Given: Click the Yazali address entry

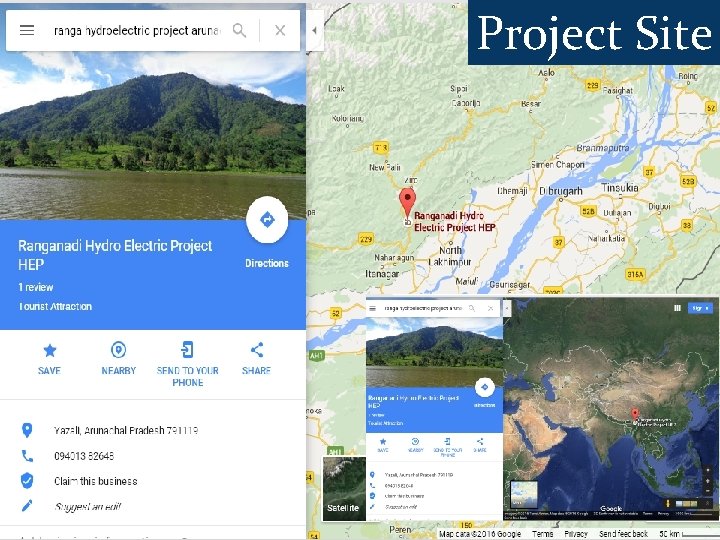Looking at the screenshot, I should [126, 430].
